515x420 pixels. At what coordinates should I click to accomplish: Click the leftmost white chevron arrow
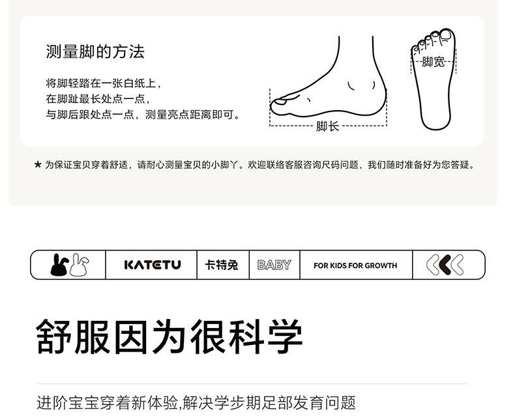click(x=433, y=265)
